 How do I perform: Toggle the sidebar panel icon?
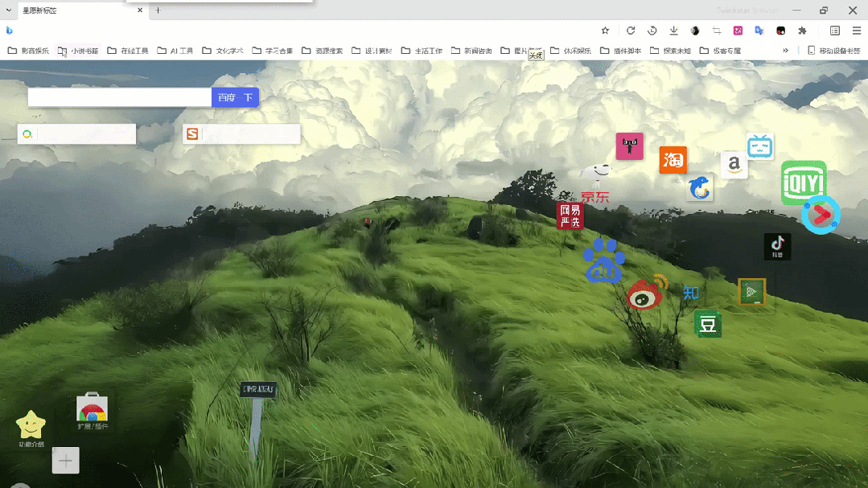(x=835, y=31)
